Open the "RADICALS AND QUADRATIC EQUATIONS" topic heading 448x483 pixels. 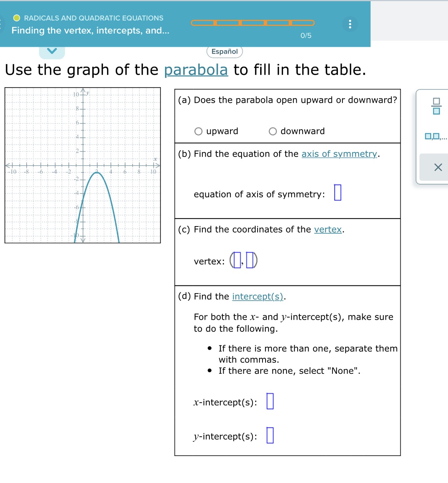(x=93, y=18)
